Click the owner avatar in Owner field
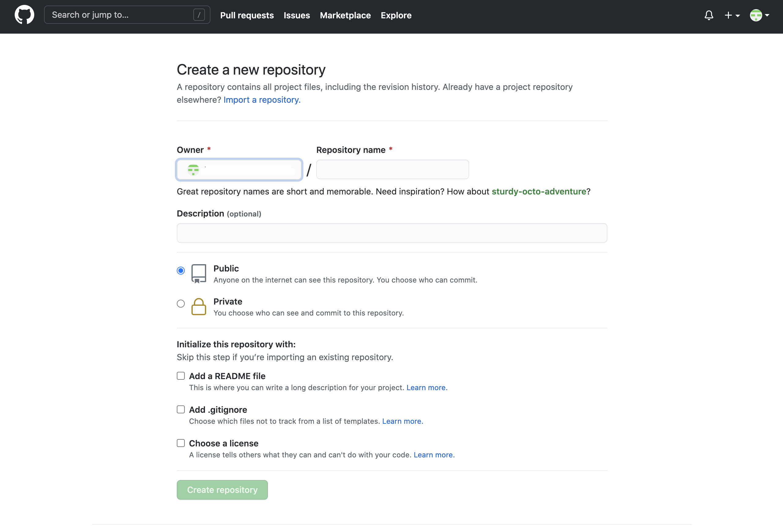Screen dimensions: 783x532 click(x=193, y=170)
